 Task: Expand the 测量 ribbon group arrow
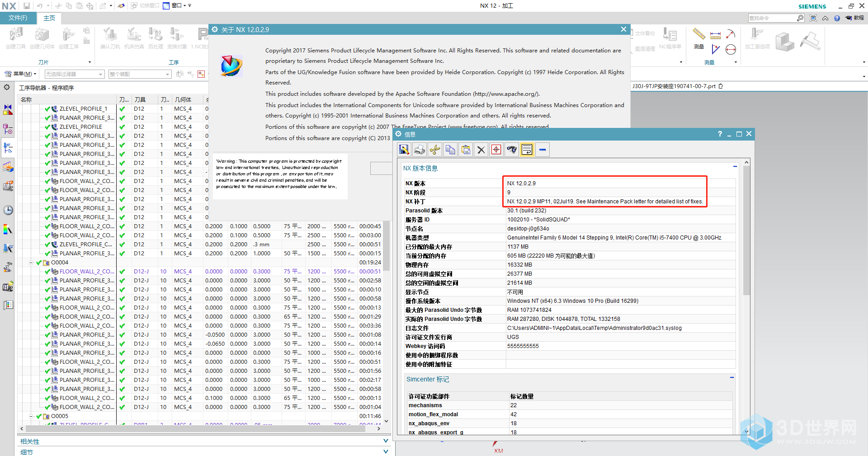(736, 62)
